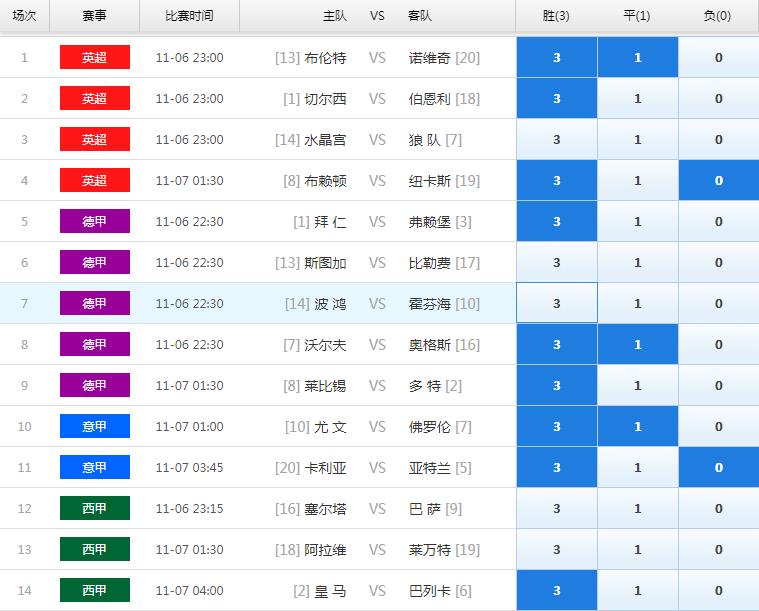This screenshot has width=759, height=611.
Task: Open home team 切尔西 link
Action: [325, 99]
